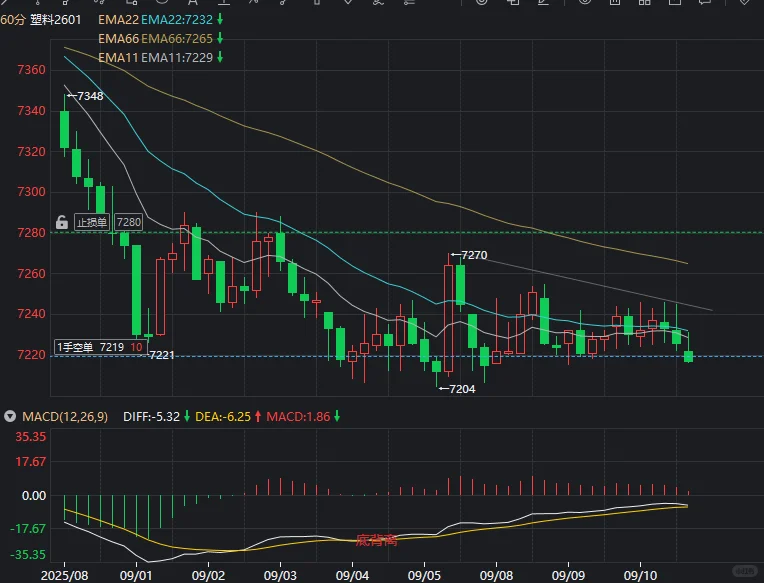Click the DEA:-6.25 readout
The width and height of the screenshot is (764, 583).
(223, 417)
